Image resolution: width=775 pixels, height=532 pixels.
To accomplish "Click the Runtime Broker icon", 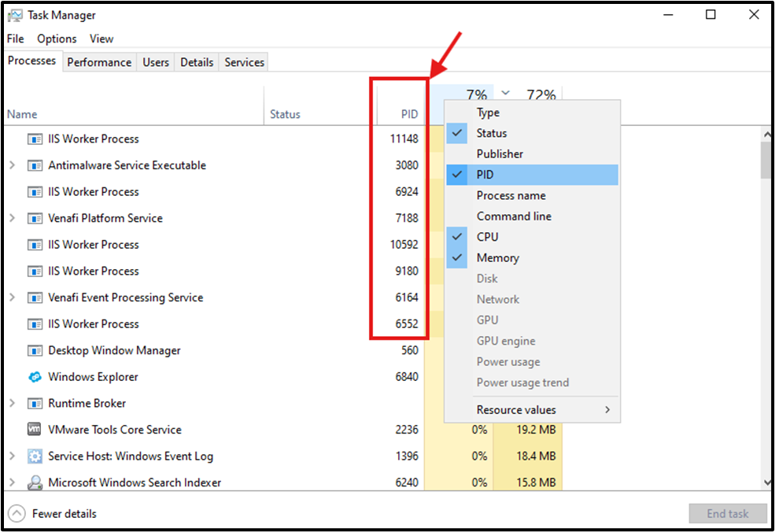I will tap(35, 403).
